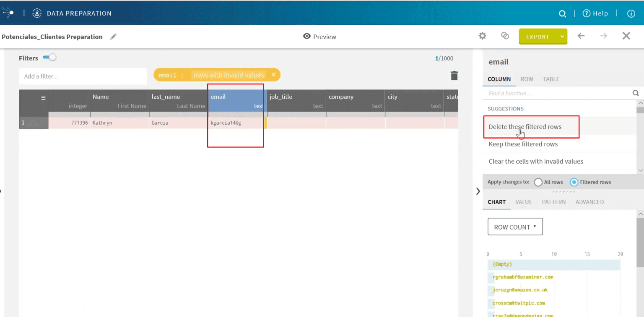The height and width of the screenshot is (317, 644).
Task: Click the Add a filter field
Action: click(x=83, y=76)
